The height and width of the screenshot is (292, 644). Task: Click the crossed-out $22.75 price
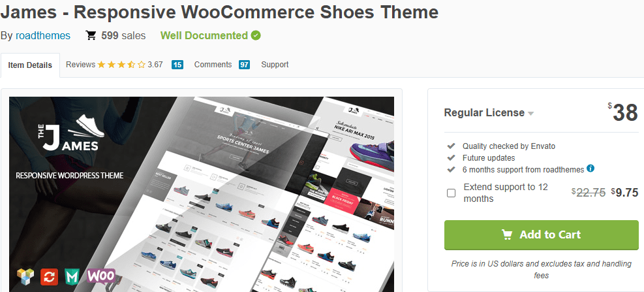click(589, 193)
